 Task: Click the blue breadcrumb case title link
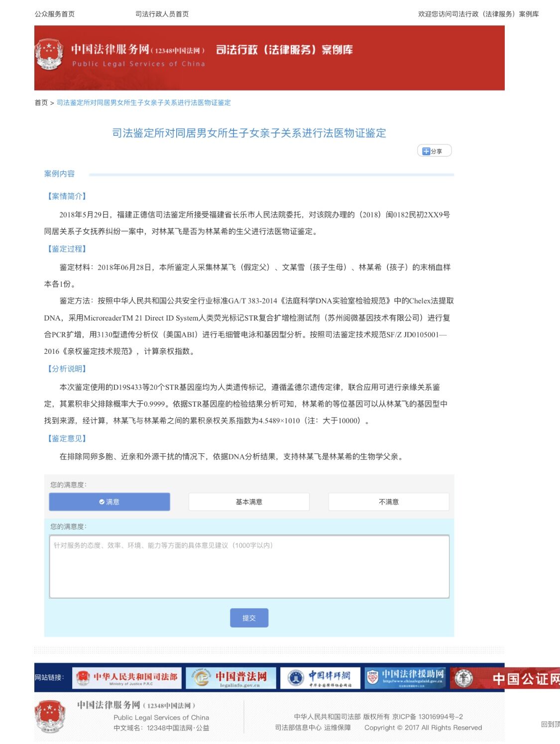pos(143,103)
